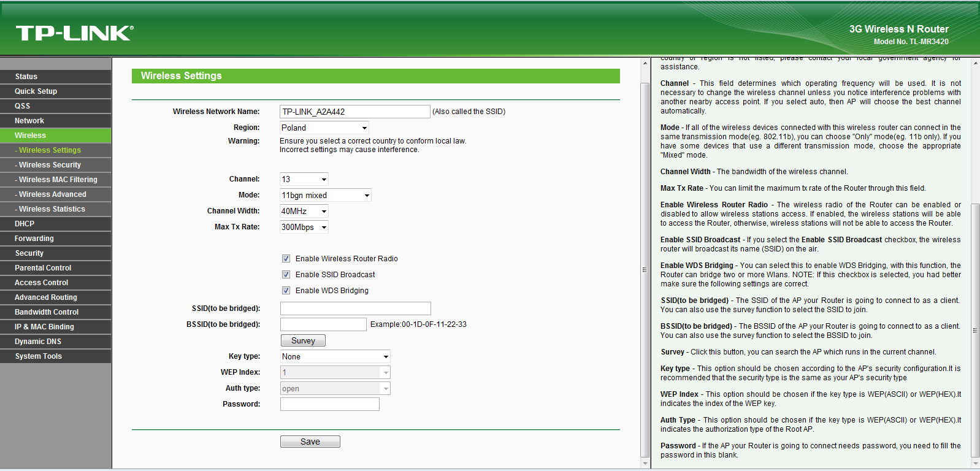The width and height of the screenshot is (980, 471).
Task: Click the 'Example:00-1D-0F-11-22-33' text
Action: tap(418, 324)
